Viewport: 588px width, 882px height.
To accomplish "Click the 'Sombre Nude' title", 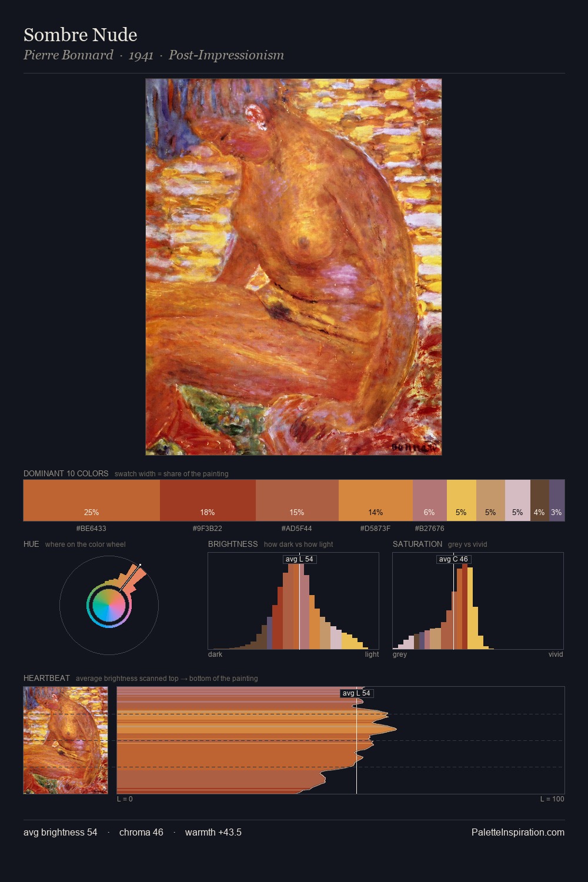I will click(x=81, y=35).
